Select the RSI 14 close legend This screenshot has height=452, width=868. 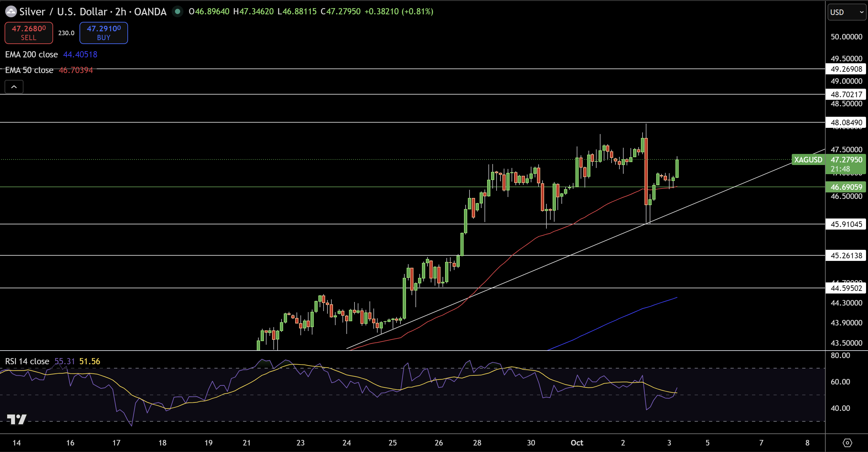[27, 361]
